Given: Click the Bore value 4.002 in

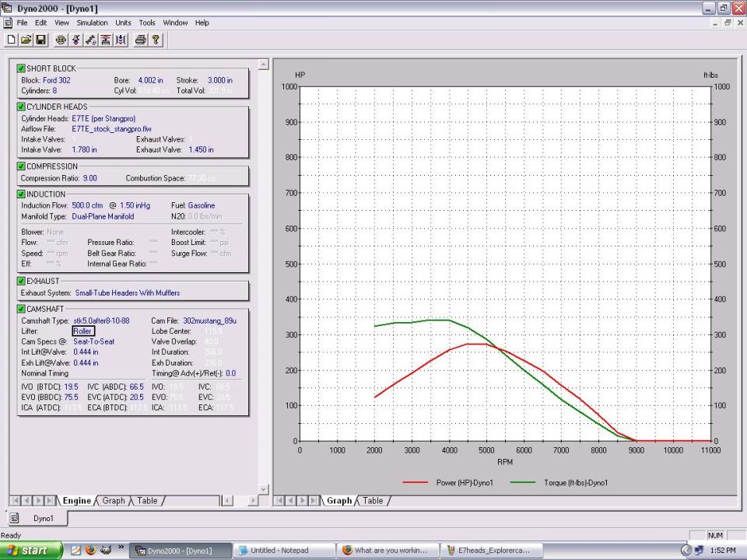Looking at the screenshot, I should [x=150, y=80].
